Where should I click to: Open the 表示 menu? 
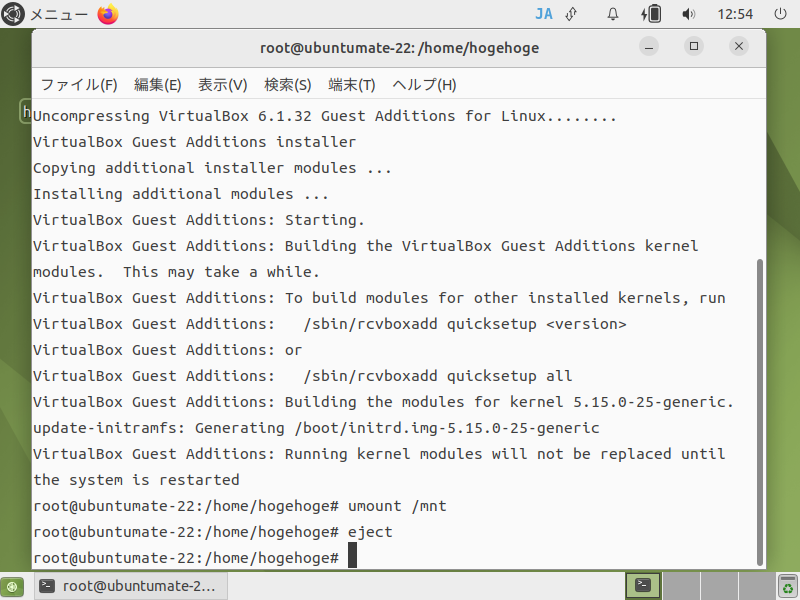(x=221, y=85)
